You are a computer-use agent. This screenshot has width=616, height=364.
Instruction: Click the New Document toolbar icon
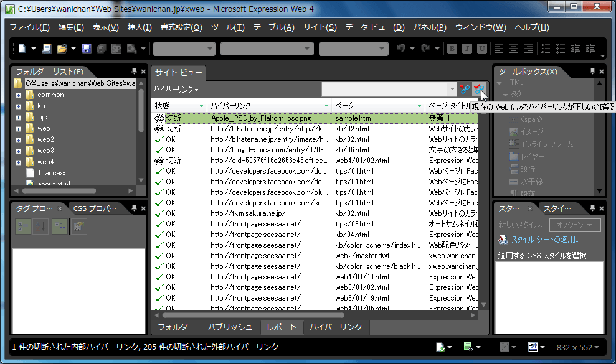pos(22,49)
